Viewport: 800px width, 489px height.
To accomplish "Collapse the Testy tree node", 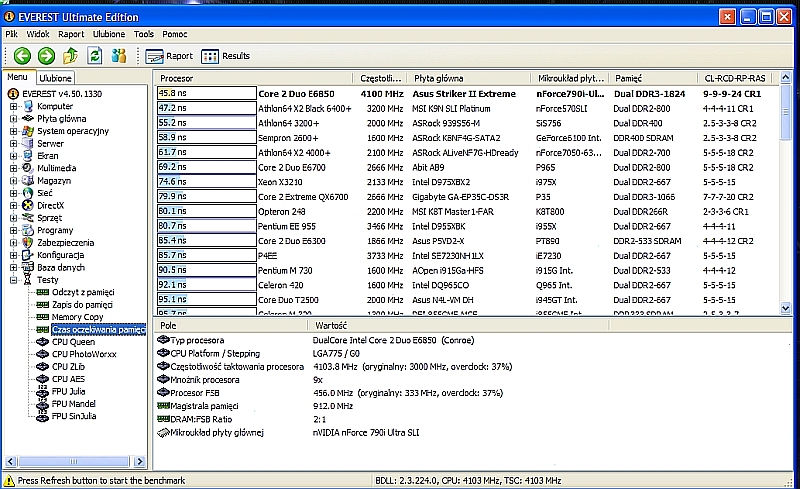I will (13, 280).
